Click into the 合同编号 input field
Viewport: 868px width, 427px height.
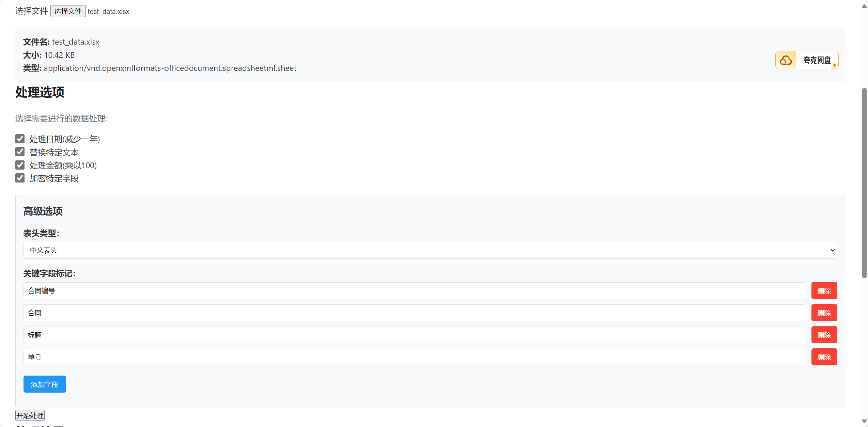click(x=414, y=291)
